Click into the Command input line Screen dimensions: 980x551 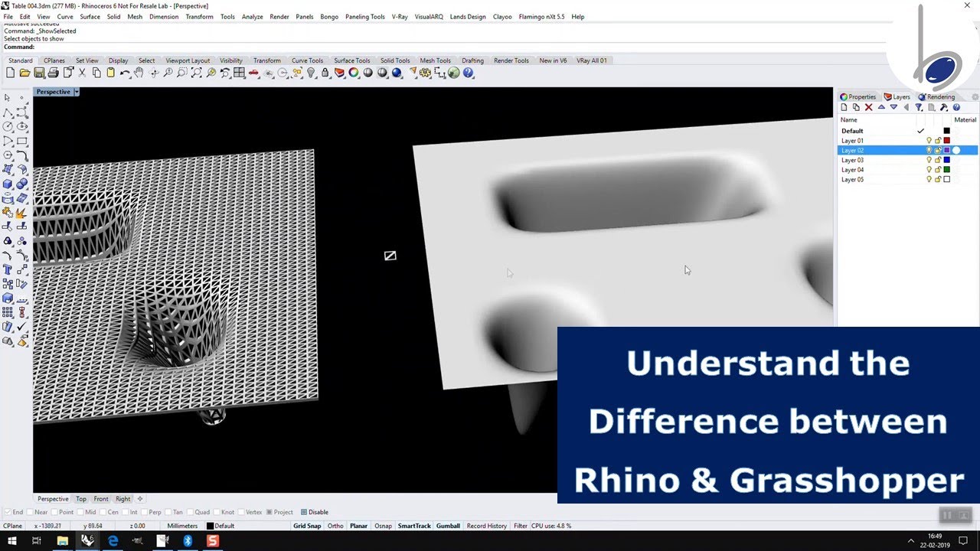point(459,47)
